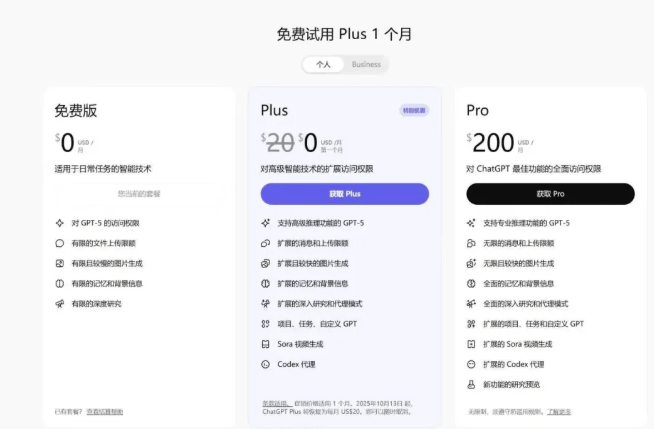Click the memory icon beside 扩展的记忆和背景信息

pos(266,283)
